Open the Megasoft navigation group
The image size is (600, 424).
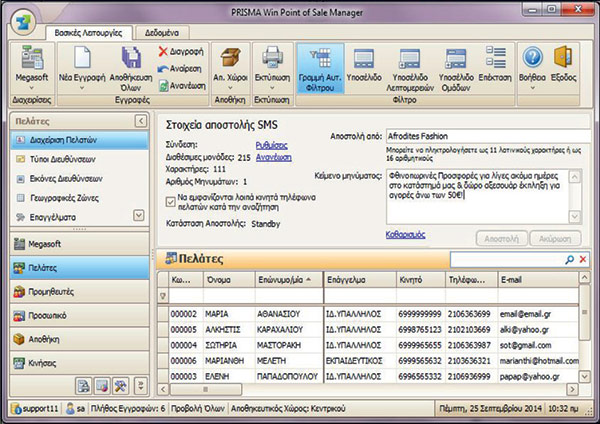tap(80, 244)
